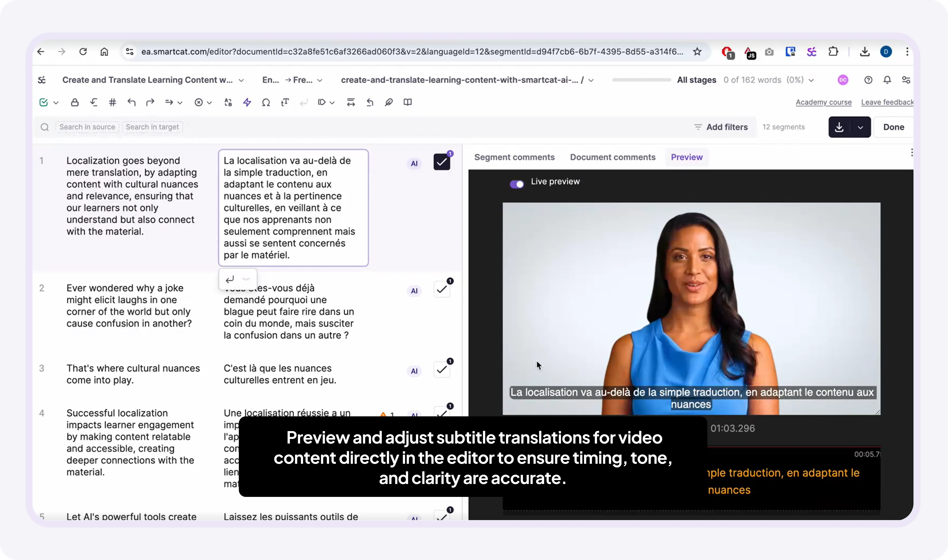
Task: Select the Preview tab
Action: pos(687,157)
